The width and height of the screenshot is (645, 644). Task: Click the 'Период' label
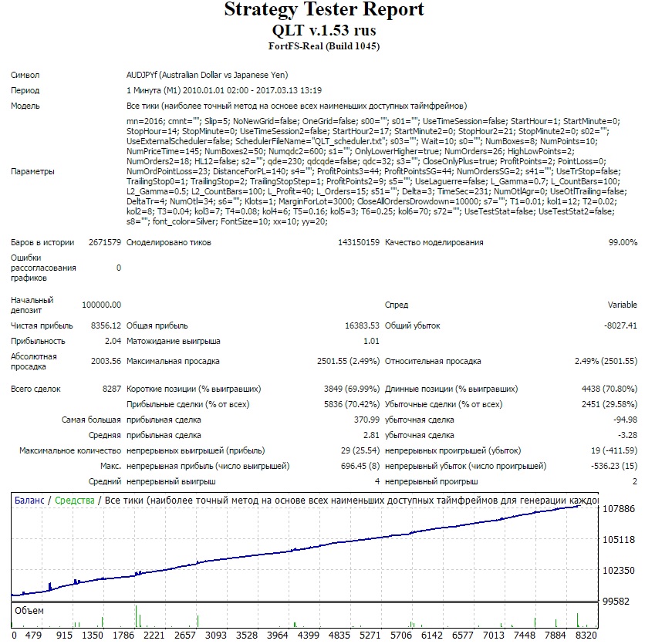[25, 90]
